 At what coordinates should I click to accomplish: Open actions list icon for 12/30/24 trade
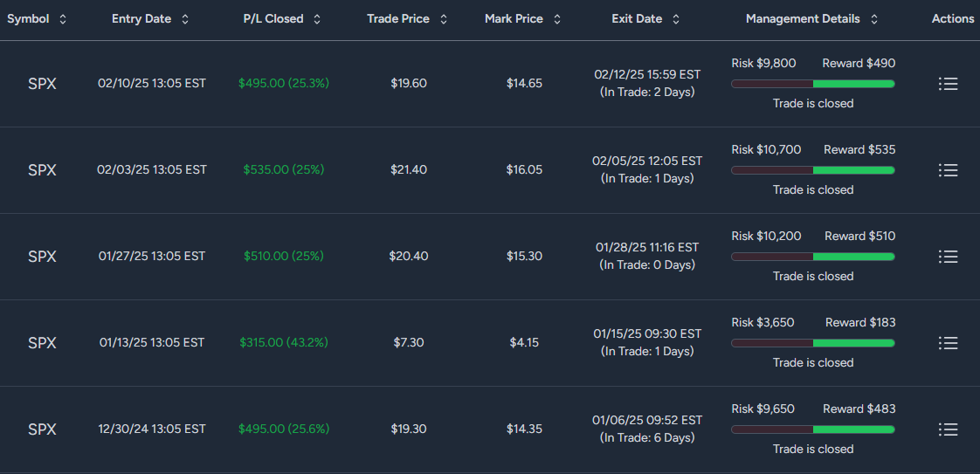[949, 429]
